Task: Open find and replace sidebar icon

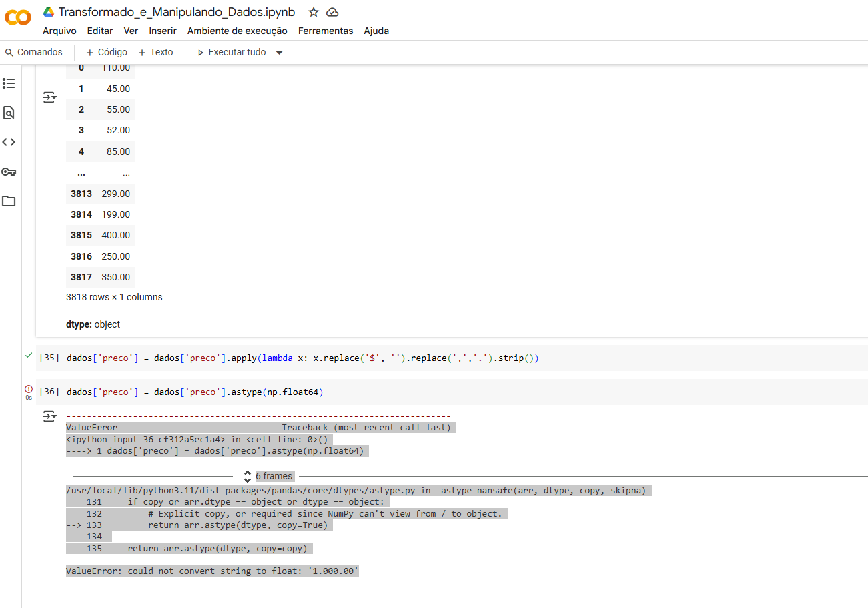Action: [9, 113]
